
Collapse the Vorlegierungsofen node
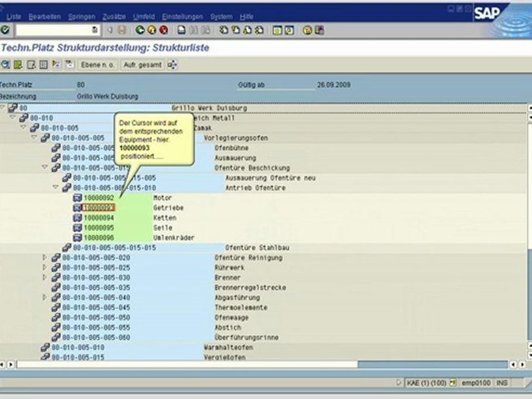34,137
